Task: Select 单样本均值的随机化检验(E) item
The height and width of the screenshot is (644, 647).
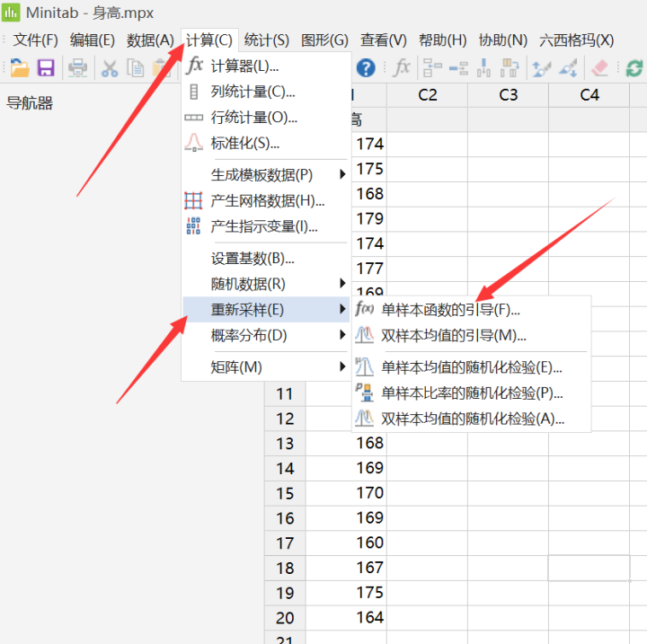Action: pos(471,366)
